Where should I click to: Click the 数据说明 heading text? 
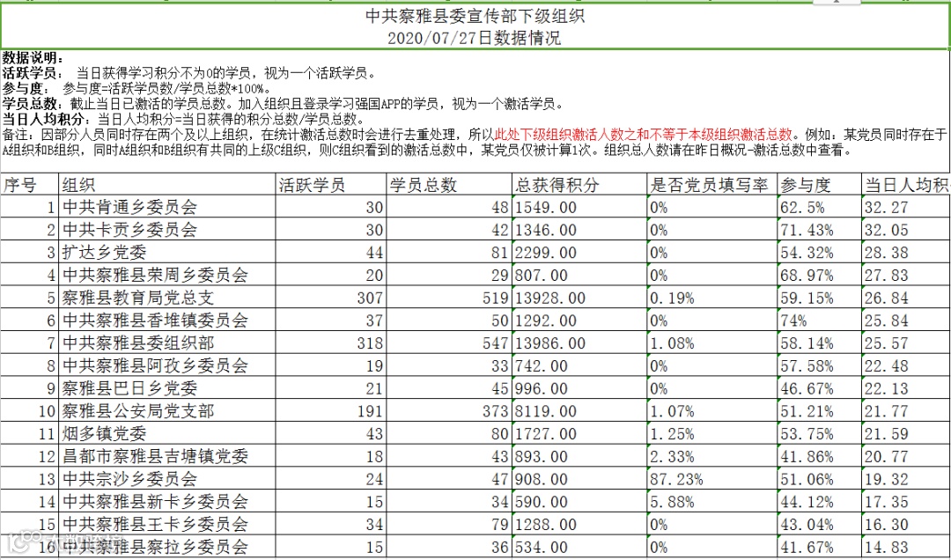pyautogui.click(x=32, y=58)
